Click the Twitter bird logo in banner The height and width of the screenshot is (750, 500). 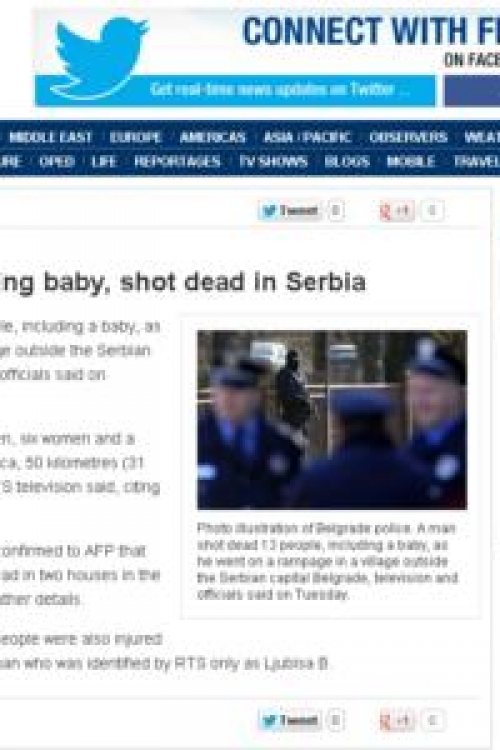pyautogui.click(x=100, y=56)
